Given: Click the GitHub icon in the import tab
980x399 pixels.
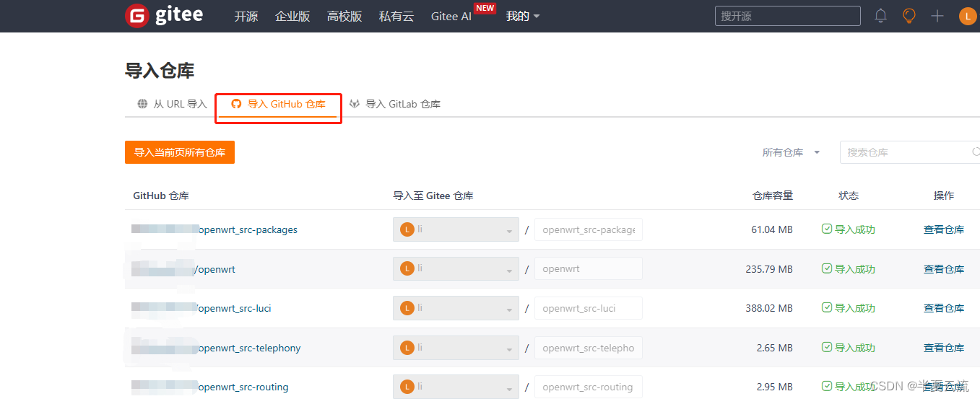Looking at the screenshot, I should pos(235,104).
